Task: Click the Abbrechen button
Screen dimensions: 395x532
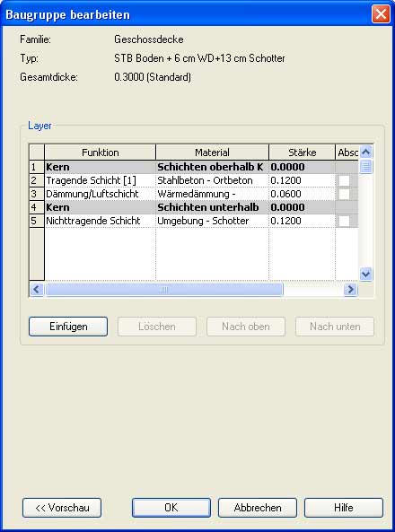Action: coord(258,508)
